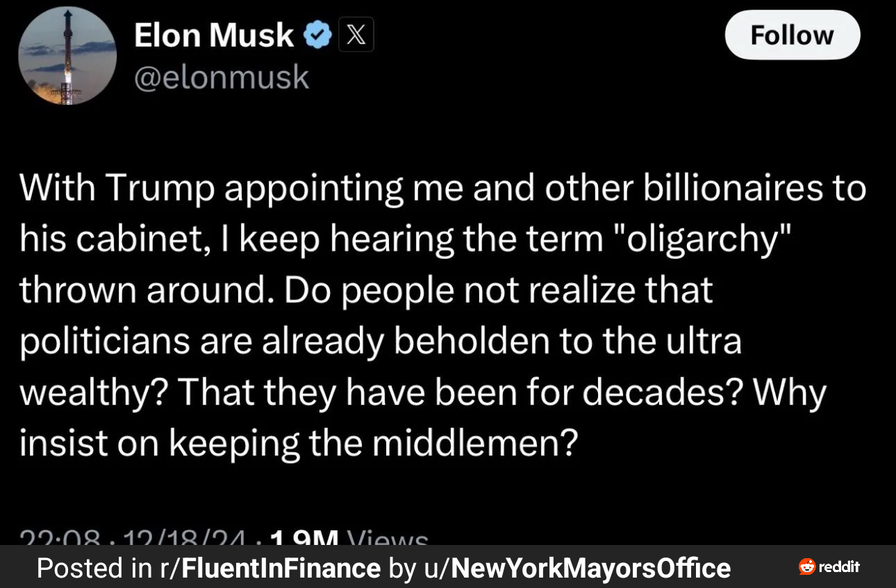Open the Elon Musk display name
896x588 pixels.
214,36
